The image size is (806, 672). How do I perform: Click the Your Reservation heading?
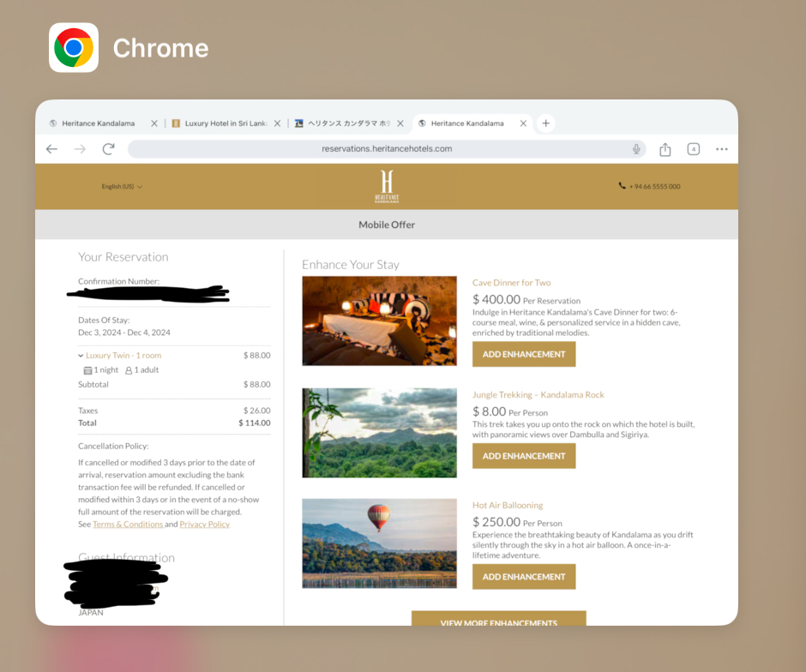[123, 257]
